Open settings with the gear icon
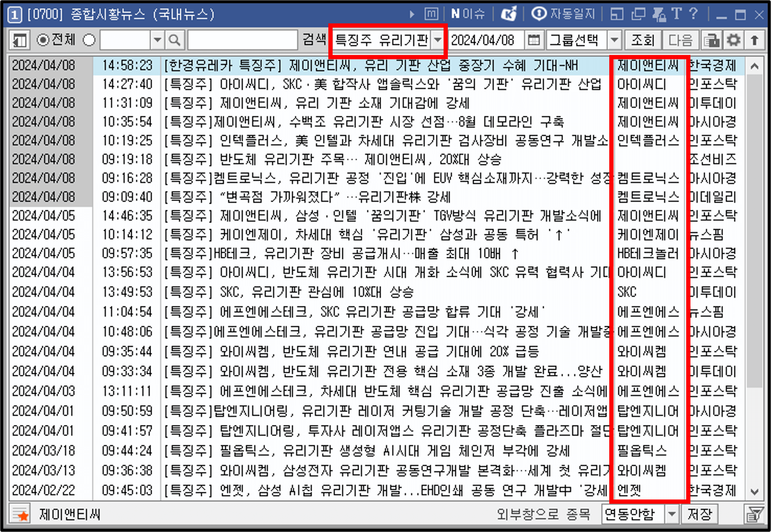 tap(733, 40)
